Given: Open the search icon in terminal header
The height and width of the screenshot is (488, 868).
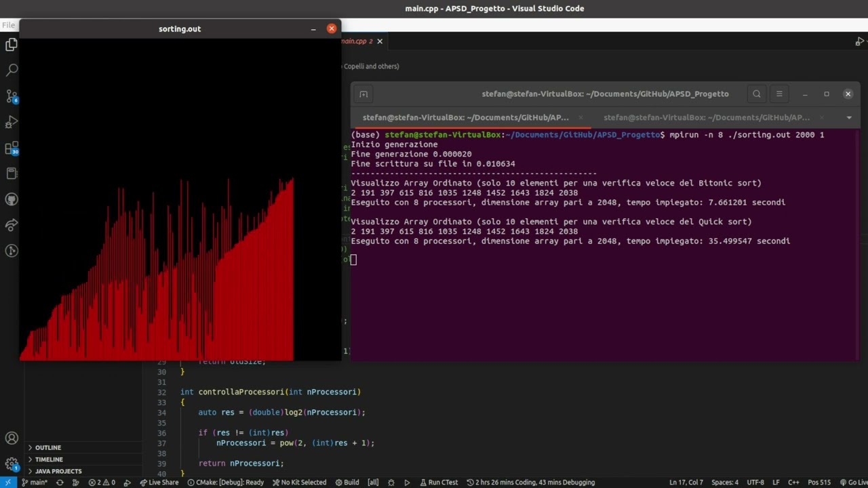Looking at the screenshot, I should [x=757, y=94].
